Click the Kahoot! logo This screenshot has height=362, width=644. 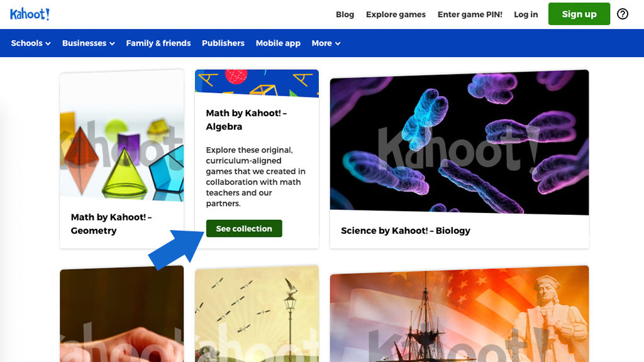click(30, 14)
